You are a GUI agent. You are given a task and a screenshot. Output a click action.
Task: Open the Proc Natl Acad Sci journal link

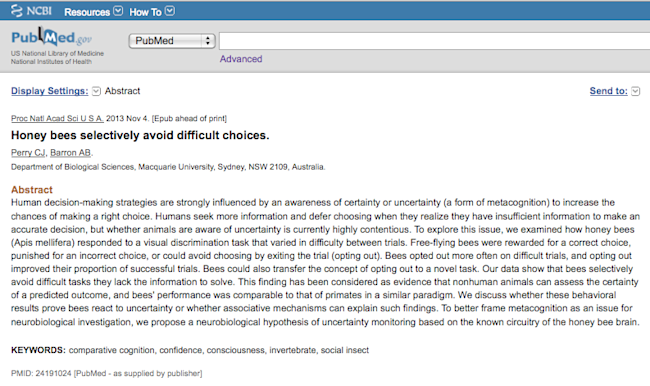[x=57, y=119]
